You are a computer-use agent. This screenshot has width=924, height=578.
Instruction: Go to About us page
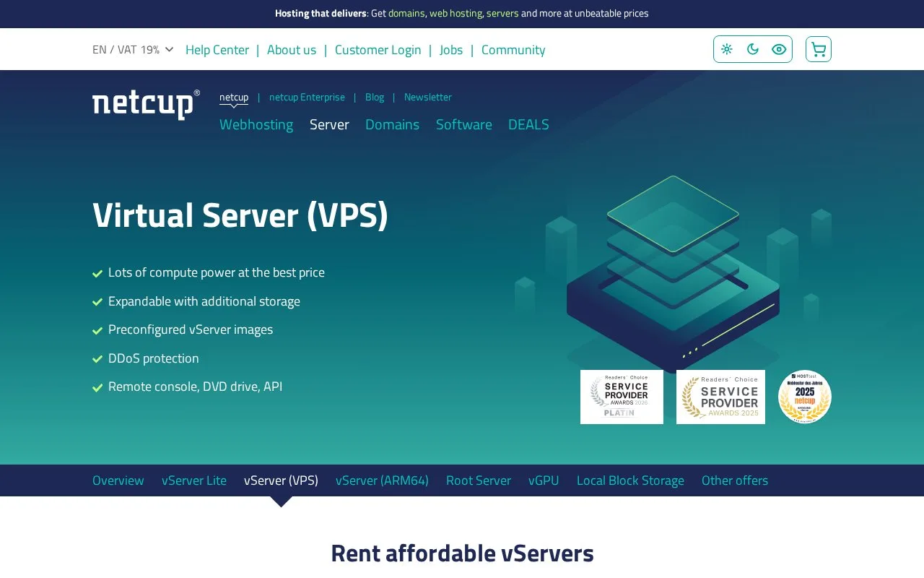(292, 50)
